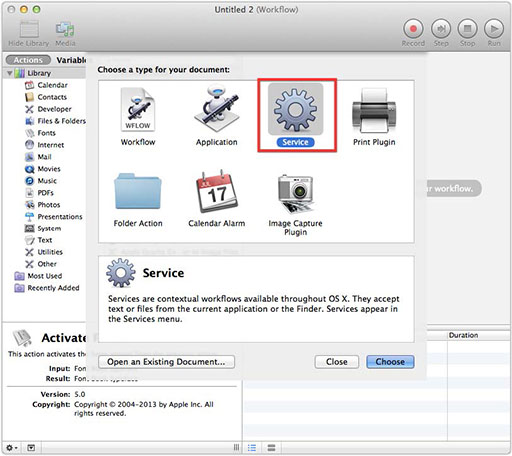Select Mail category in library
Image resolution: width=512 pixels, height=456 pixels.
tap(38, 157)
